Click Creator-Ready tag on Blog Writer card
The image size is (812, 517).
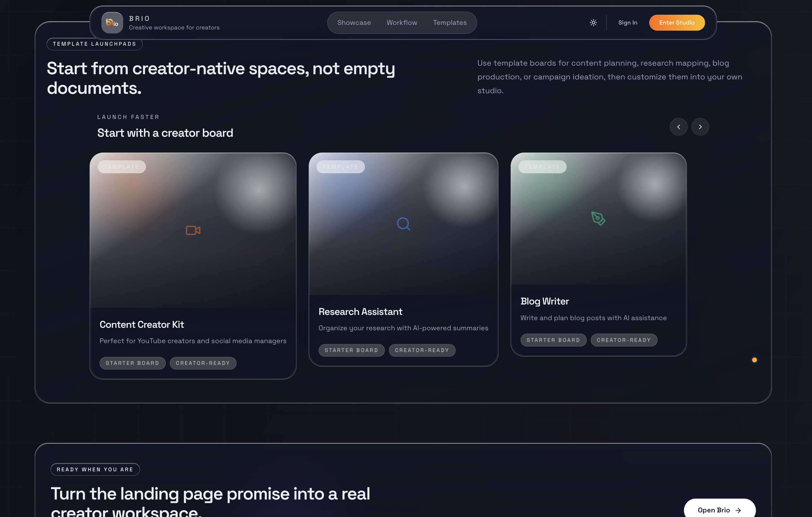pyautogui.click(x=624, y=340)
